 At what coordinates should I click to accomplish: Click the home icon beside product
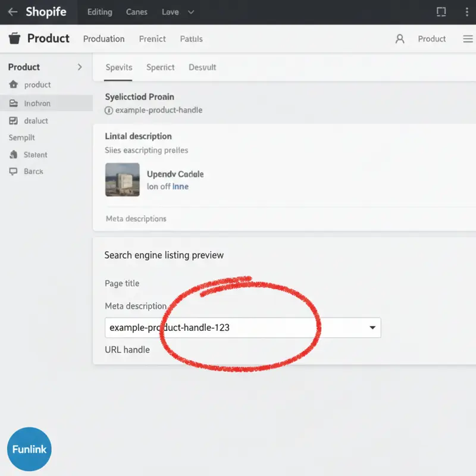(x=13, y=85)
